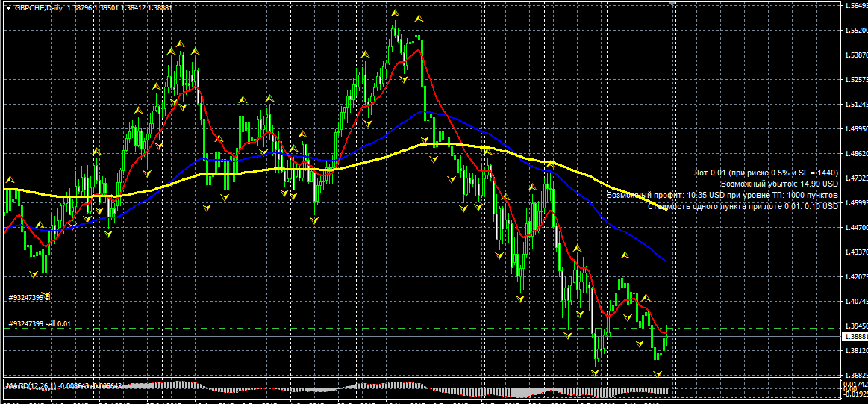Screen dimensions: 868x404
Task: Click the 1.40745 price scale value
Action: tap(855, 302)
